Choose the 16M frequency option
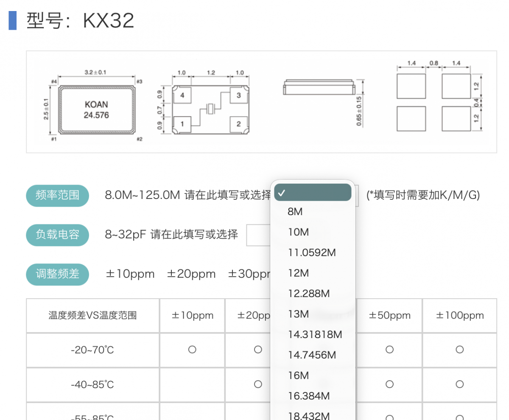The height and width of the screenshot is (420, 509). click(298, 375)
